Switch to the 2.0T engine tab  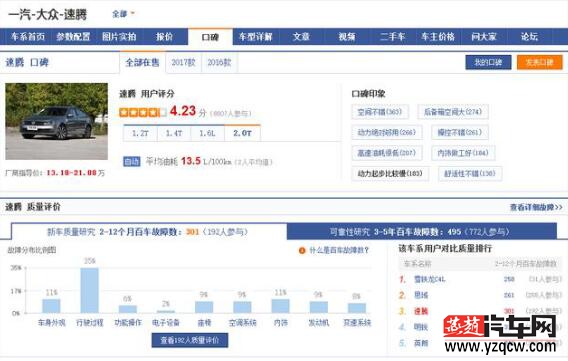click(x=242, y=133)
